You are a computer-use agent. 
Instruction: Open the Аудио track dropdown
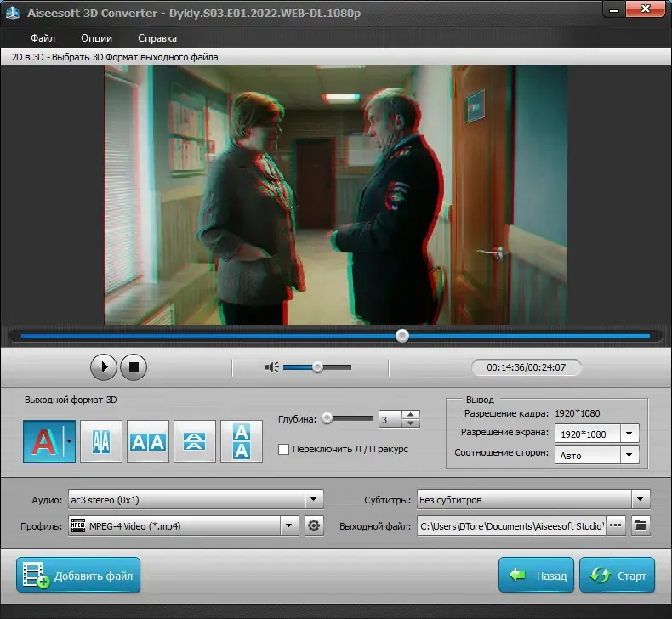click(x=314, y=499)
